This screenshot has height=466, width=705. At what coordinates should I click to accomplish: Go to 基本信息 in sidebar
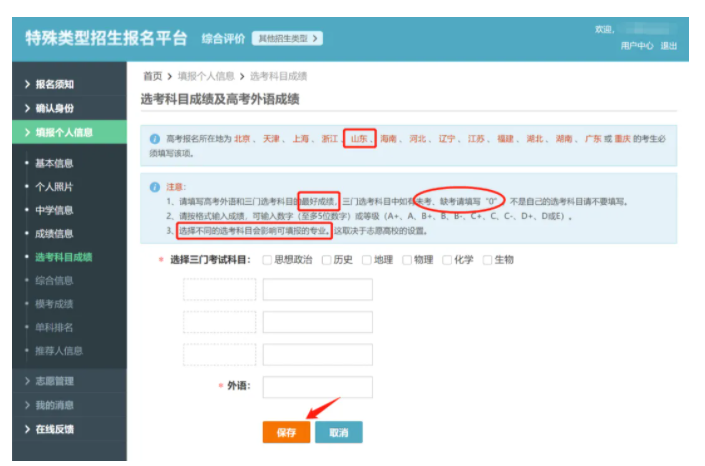tap(54, 163)
